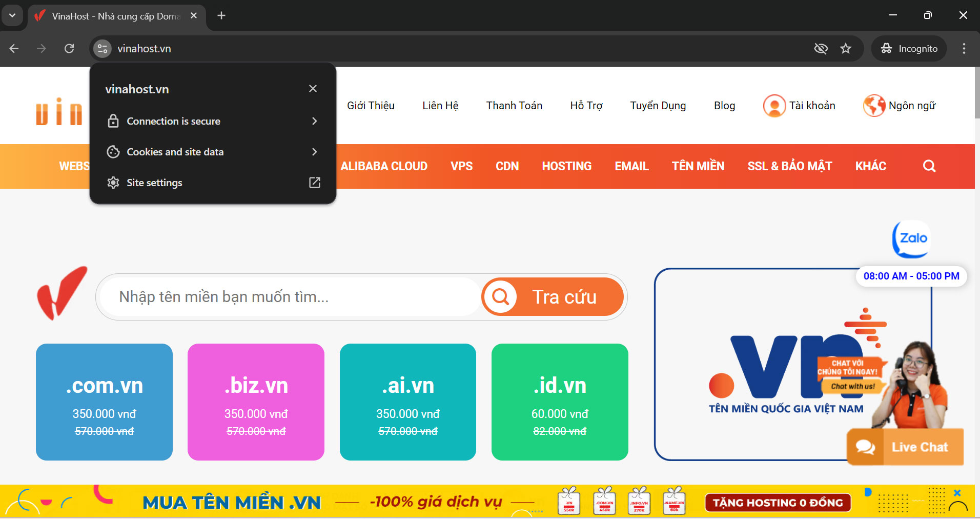Click the Tài khoản user avatar icon

click(x=774, y=106)
